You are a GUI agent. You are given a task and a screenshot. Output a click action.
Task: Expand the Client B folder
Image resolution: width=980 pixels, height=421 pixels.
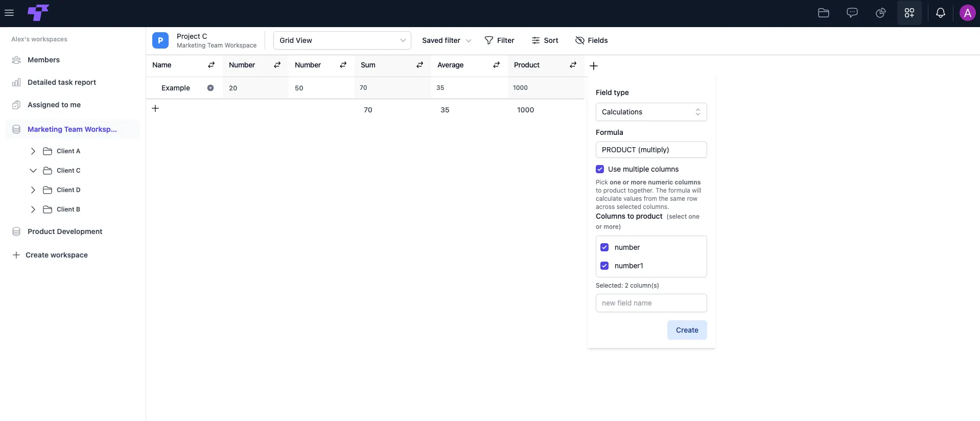(x=33, y=209)
